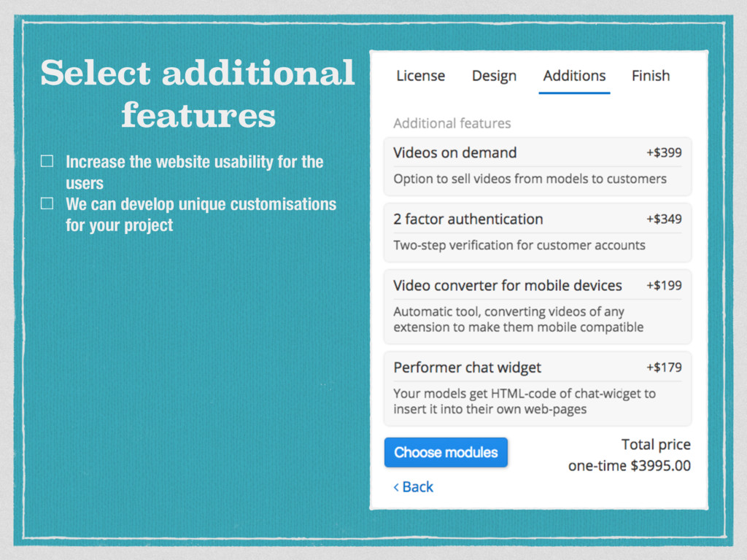Tick the box beside We can develop
This screenshot has height=560, width=747.
tap(47, 203)
